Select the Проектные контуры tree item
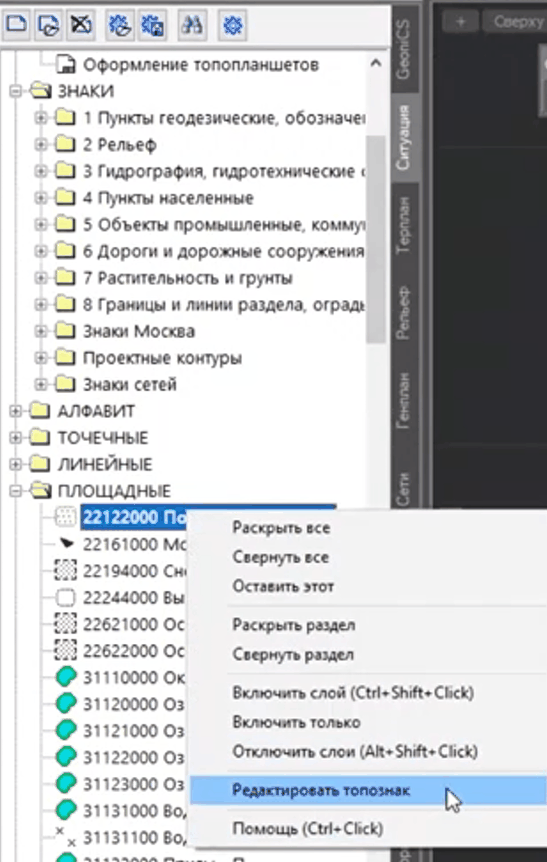 [162, 358]
